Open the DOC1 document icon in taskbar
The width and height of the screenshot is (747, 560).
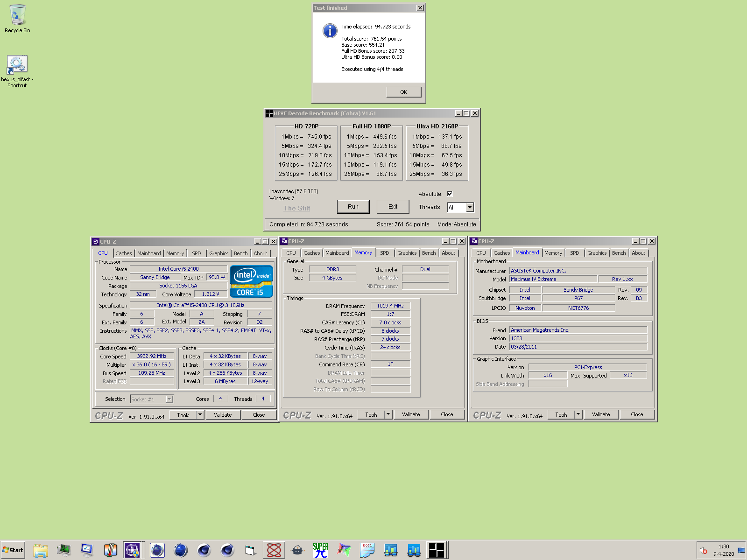pos(367,550)
